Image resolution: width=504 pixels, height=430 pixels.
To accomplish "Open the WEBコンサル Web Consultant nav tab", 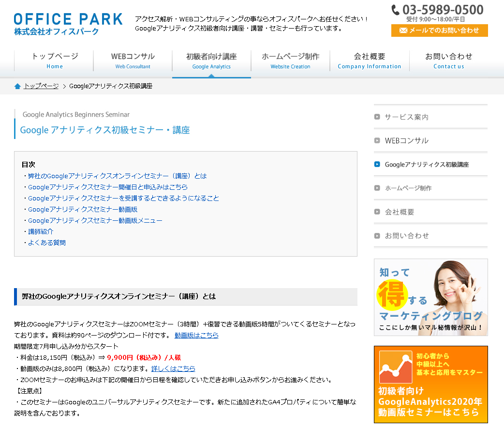I will [x=133, y=61].
